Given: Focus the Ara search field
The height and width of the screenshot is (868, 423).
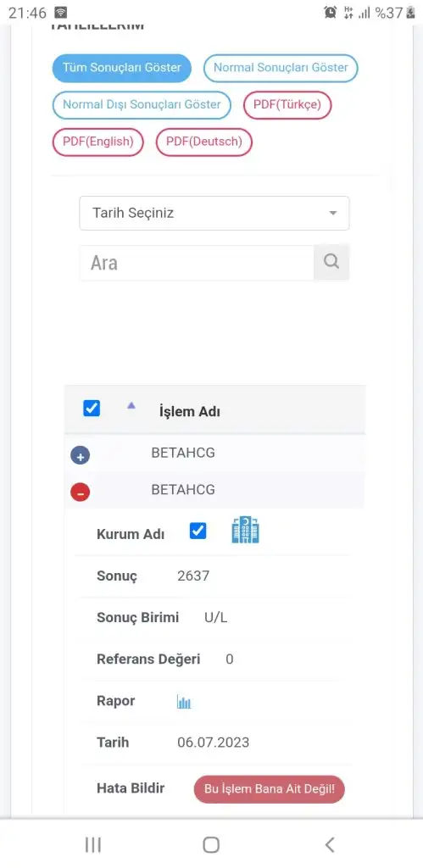Looking at the screenshot, I should click(x=197, y=263).
